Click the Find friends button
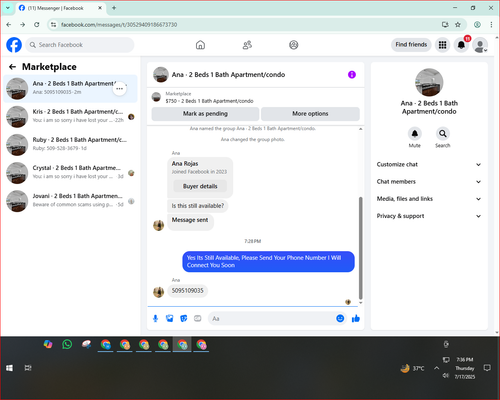Screen dimensions: 500x400 tap(411, 45)
